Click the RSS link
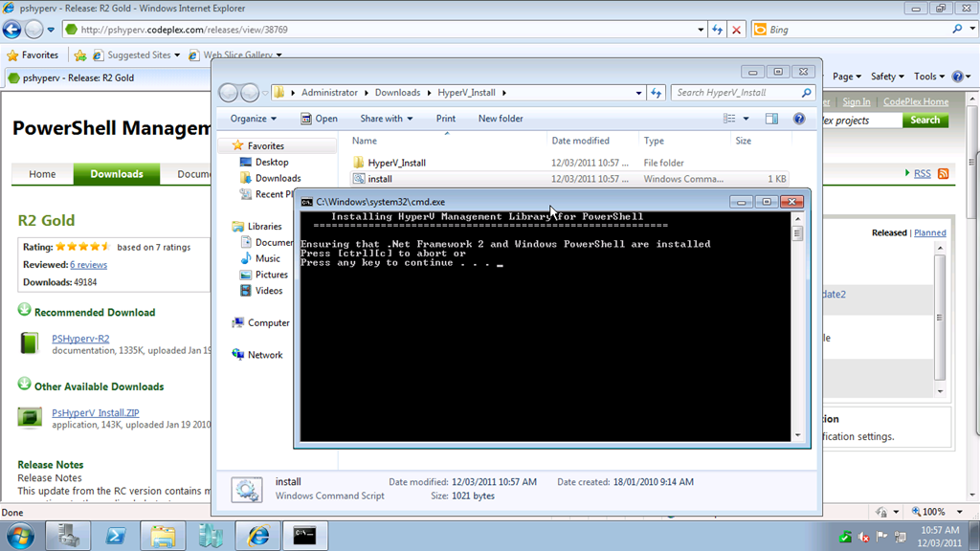This screenshot has width=980, height=551. click(x=922, y=174)
